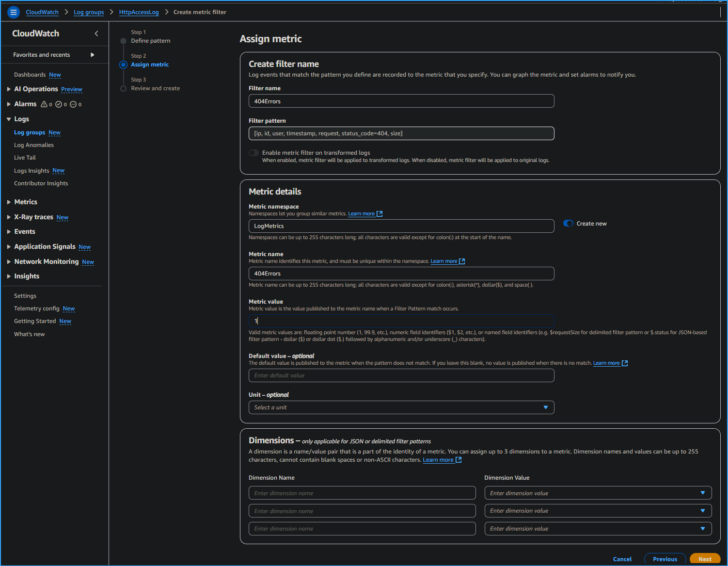Open the hamburger navigation menu icon

tap(14, 12)
